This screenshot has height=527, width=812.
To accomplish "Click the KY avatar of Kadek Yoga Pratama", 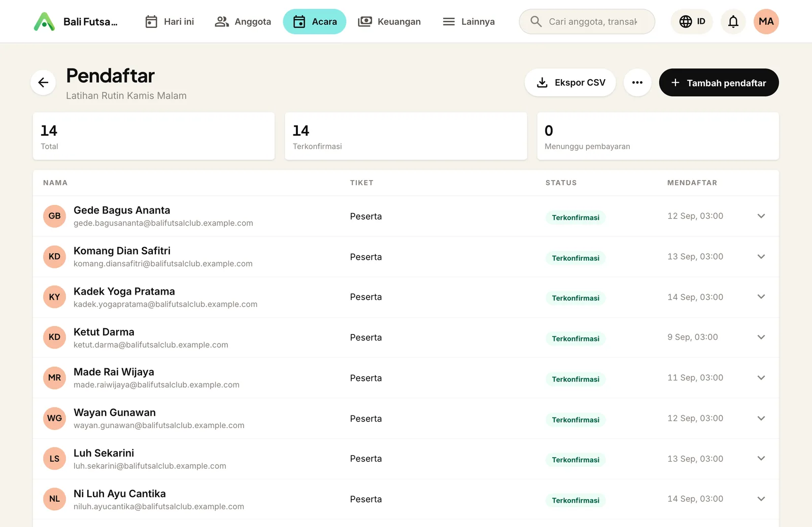I will coord(54,297).
